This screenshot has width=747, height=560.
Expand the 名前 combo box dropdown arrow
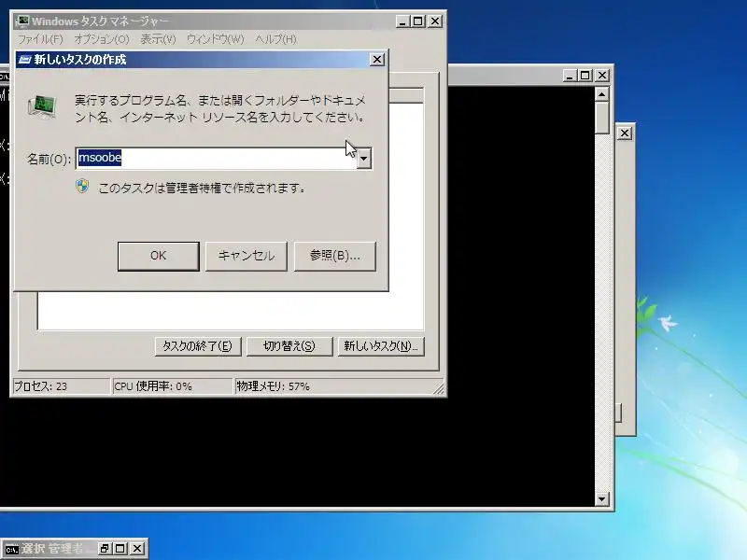click(x=364, y=159)
